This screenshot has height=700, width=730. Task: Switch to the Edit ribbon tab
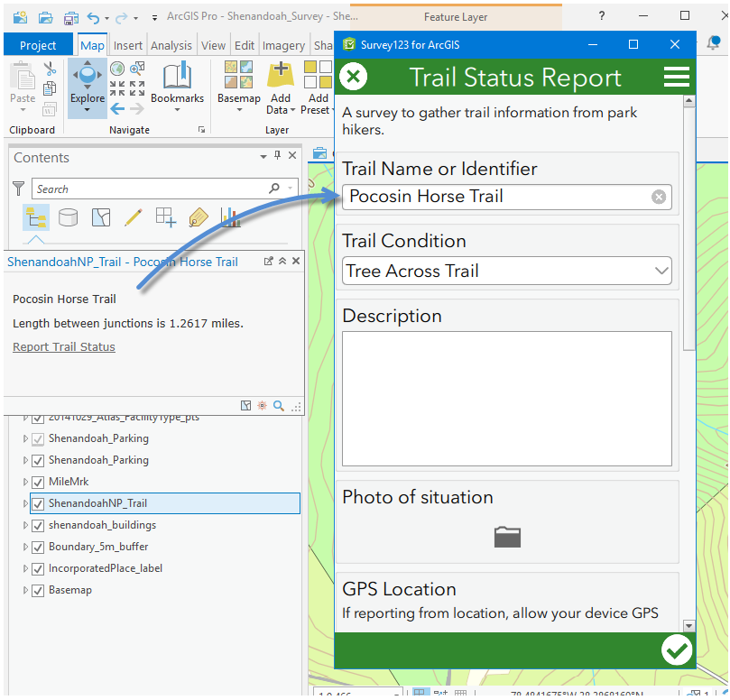point(245,45)
